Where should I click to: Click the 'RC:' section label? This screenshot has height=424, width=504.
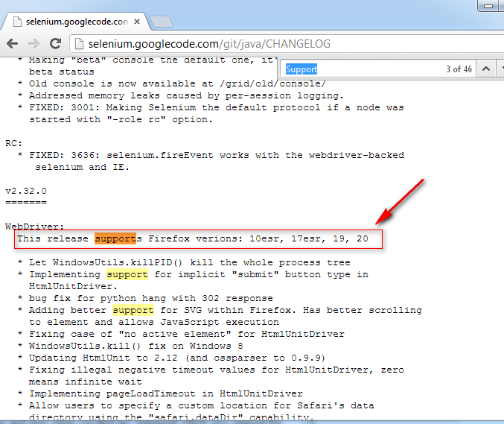[x=14, y=143]
